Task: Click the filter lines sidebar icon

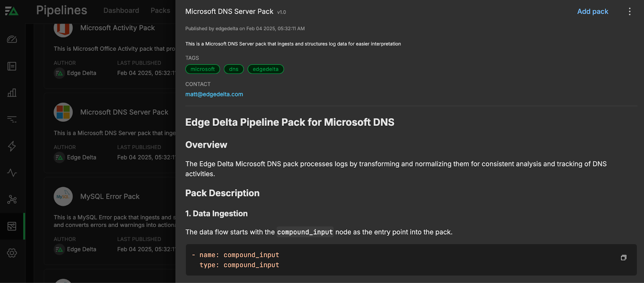Action: pos(12,119)
